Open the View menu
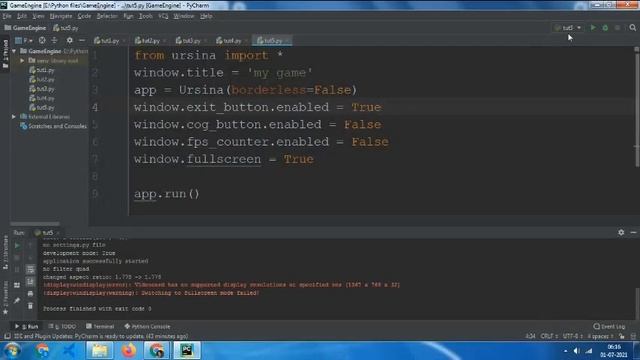Viewport: 640px width, 360px height. (x=38, y=16)
